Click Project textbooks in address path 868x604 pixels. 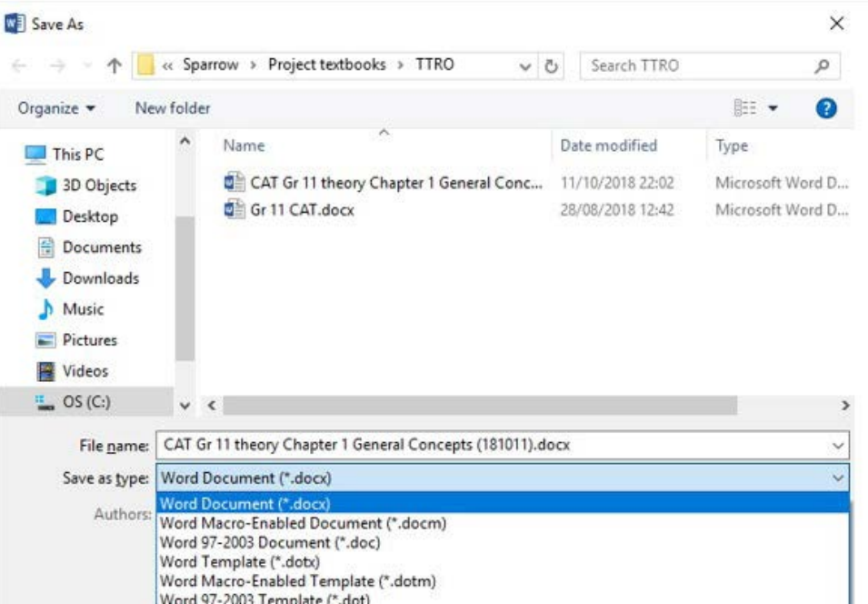click(x=326, y=65)
